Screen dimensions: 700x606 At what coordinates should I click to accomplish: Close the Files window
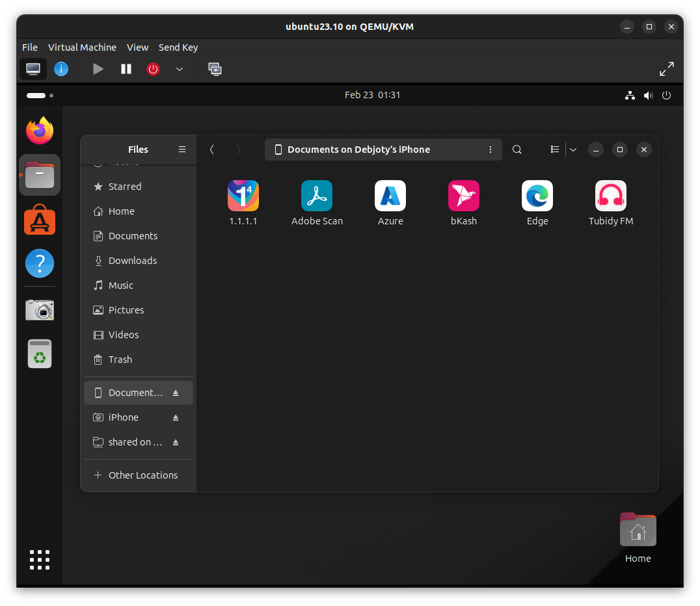click(x=644, y=150)
